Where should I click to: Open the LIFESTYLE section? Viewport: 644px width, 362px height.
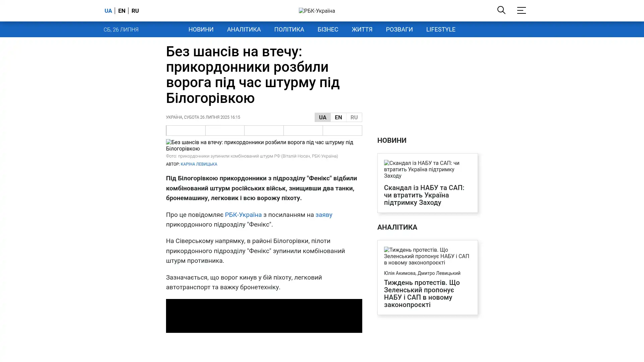tap(440, 29)
